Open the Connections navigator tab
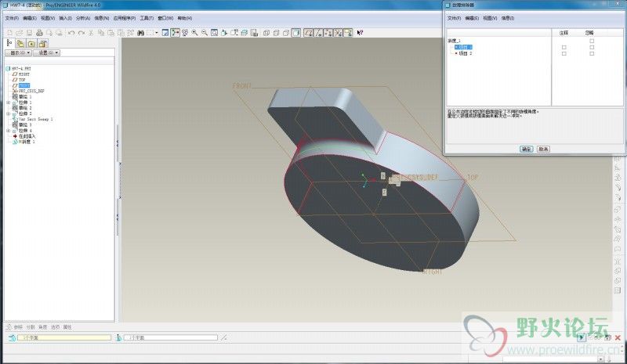Image resolution: width=627 pixels, height=364 pixels. coord(42,43)
